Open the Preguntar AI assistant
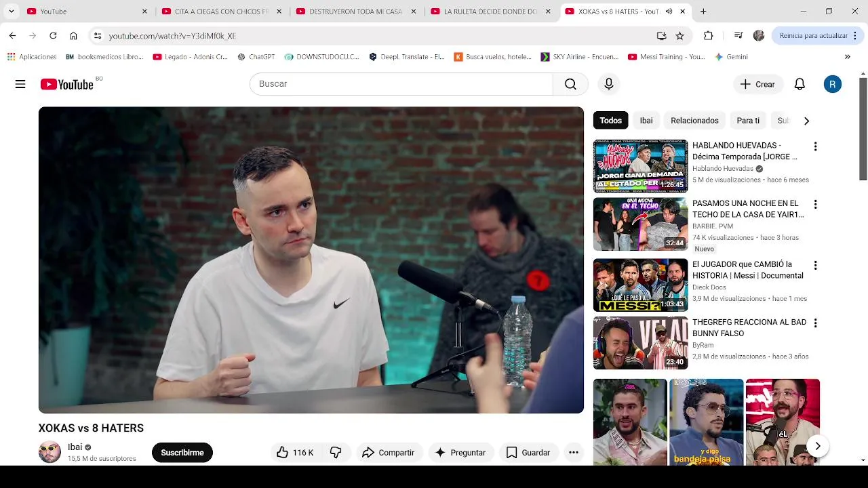Viewport: 868px width, 488px height. pos(460,452)
